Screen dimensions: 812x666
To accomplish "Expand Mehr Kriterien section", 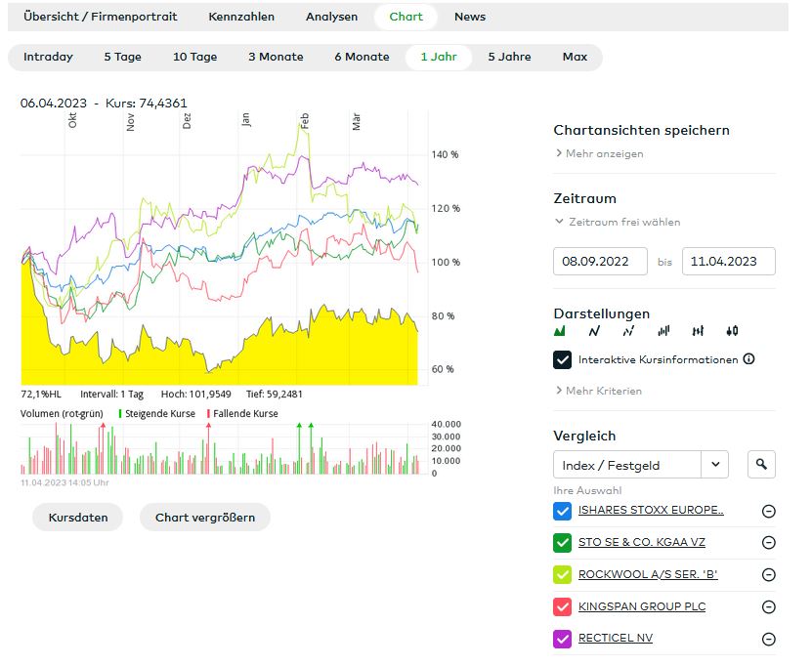I will 598,391.
